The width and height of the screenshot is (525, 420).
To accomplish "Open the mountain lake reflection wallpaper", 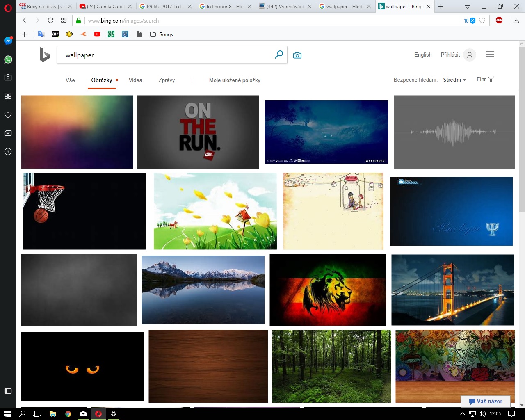I will click(x=203, y=290).
